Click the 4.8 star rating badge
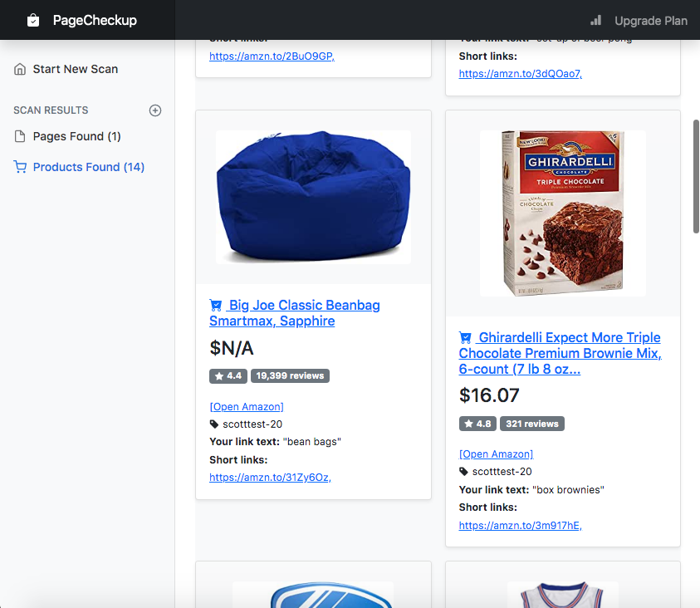Viewport: 700px width, 608px height. 477,424
